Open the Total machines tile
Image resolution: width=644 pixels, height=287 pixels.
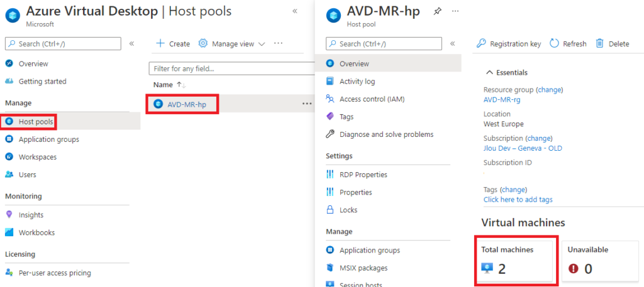tap(517, 261)
